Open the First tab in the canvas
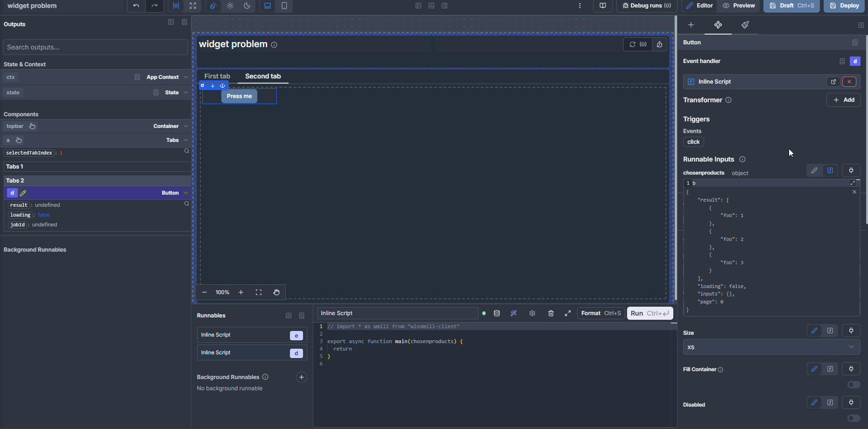The width and height of the screenshot is (868, 429). (x=217, y=76)
